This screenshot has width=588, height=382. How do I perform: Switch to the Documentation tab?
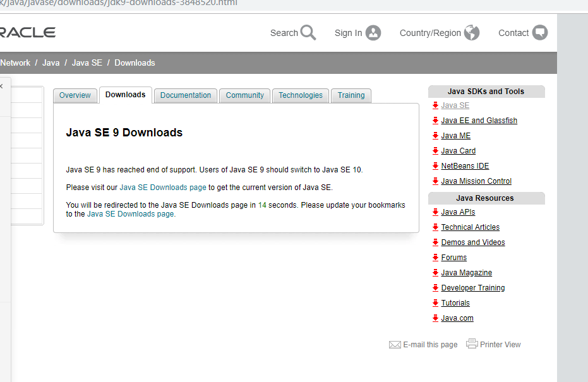[x=186, y=95]
